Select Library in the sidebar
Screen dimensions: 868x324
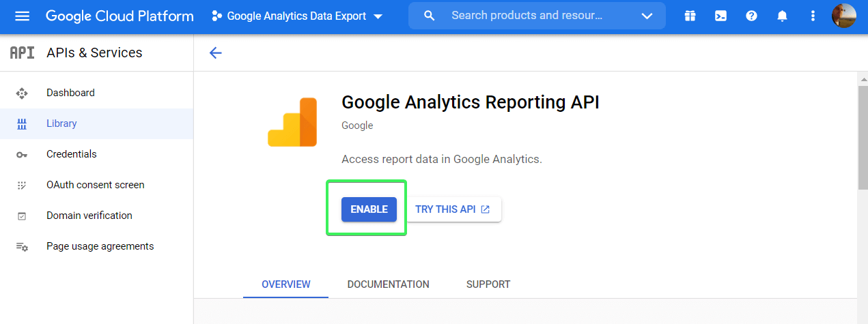pyautogui.click(x=96, y=123)
